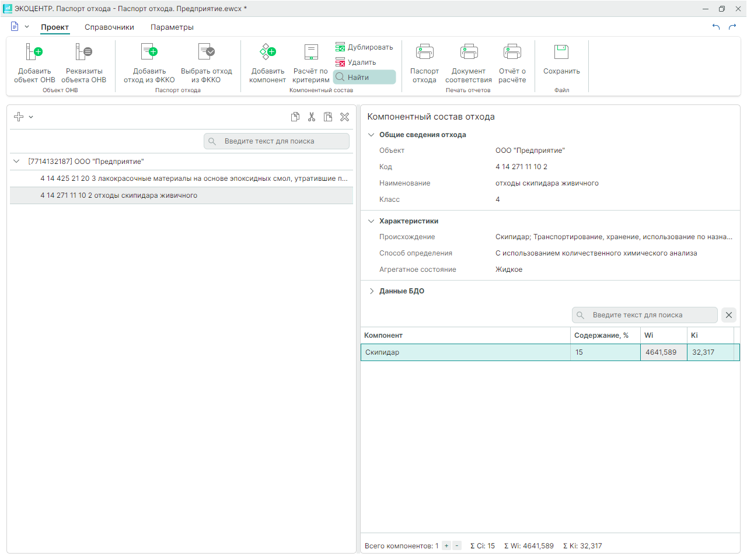Click the plus add icon in tree panel
Viewport: 747px width, 560px height.
19,117
